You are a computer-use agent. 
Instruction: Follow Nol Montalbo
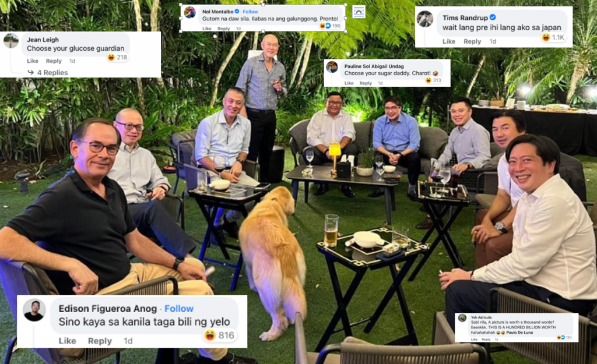[250, 12]
